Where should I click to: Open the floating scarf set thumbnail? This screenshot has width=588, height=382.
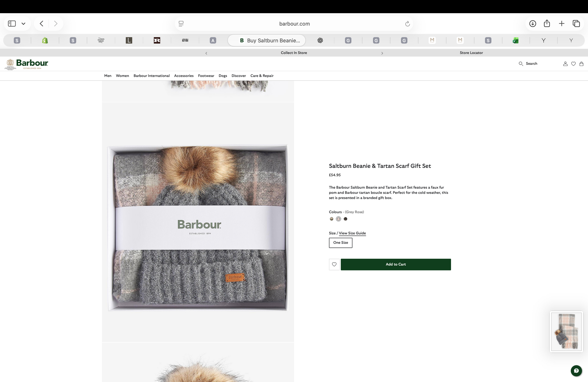tap(566, 332)
